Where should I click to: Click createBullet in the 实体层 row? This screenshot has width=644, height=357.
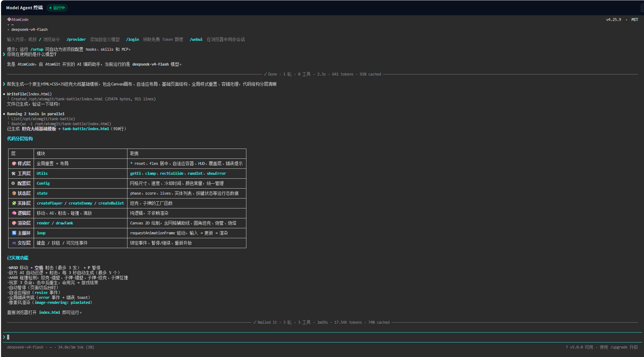[111, 203]
